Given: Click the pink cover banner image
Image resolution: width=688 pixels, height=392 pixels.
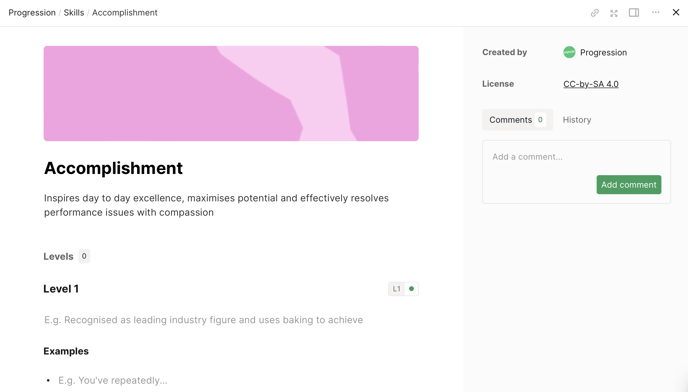Looking at the screenshot, I should pyautogui.click(x=231, y=94).
